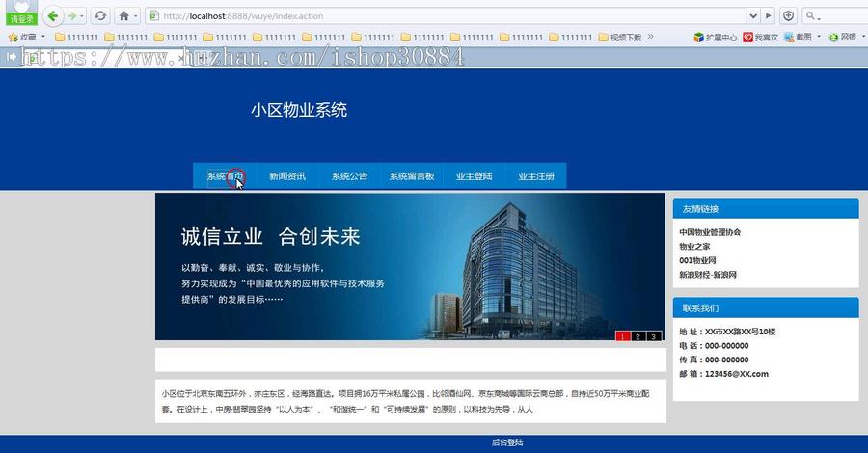Click the 小区物业系统 site title
868x453 pixels.
tap(299, 110)
